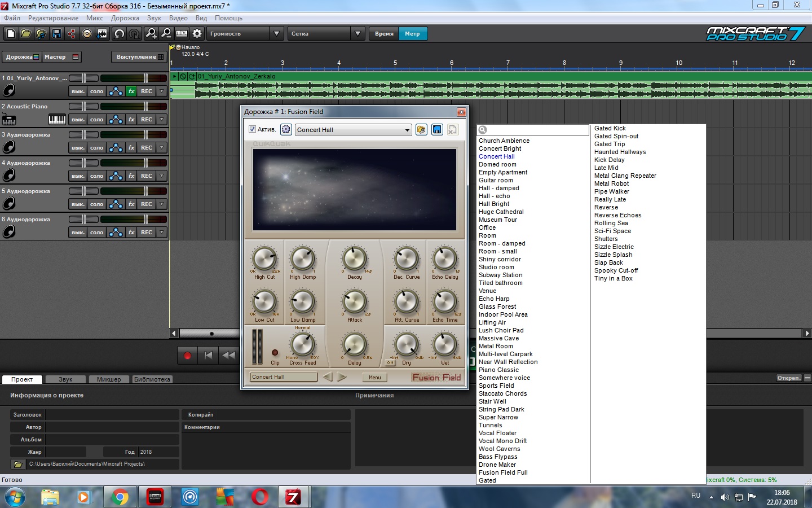The width and height of the screenshot is (812, 508).
Task: Click the load preset folder icon in the plugin window
Action: tap(421, 130)
